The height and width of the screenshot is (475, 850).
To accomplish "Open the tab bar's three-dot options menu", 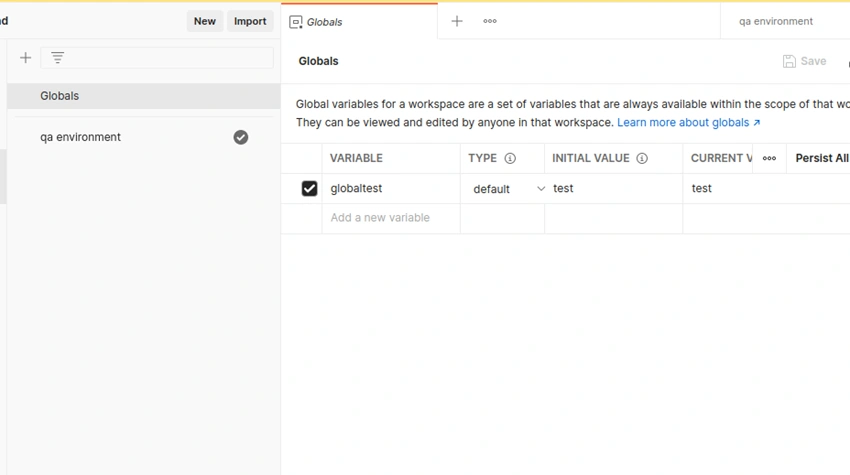I will click(x=490, y=21).
